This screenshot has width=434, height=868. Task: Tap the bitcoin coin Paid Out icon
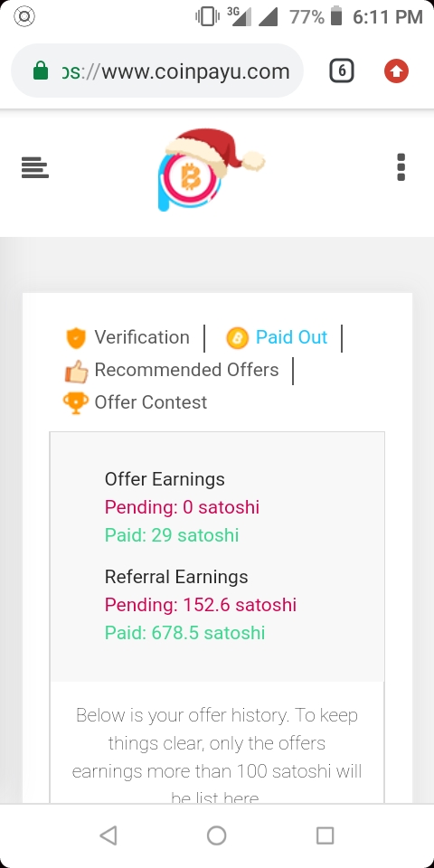click(x=238, y=337)
